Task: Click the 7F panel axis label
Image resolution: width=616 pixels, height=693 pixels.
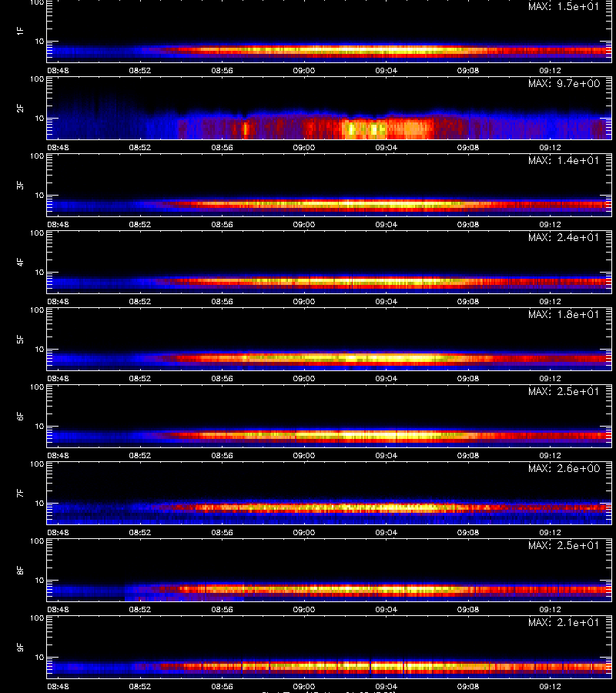Action: point(20,493)
